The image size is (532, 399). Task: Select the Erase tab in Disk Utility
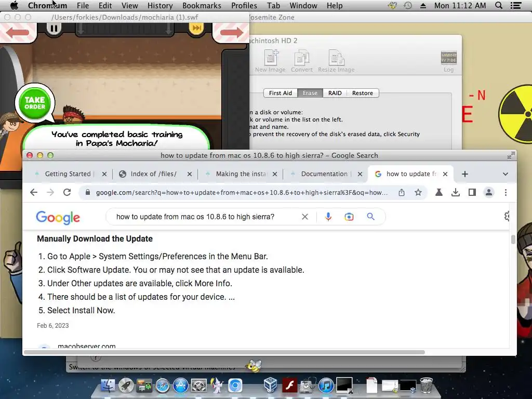(x=310, y=93)
